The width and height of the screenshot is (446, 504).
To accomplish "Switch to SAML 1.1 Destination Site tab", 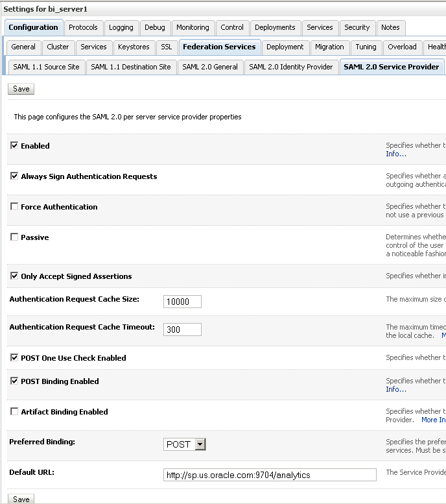I will (x=131, y=67).
